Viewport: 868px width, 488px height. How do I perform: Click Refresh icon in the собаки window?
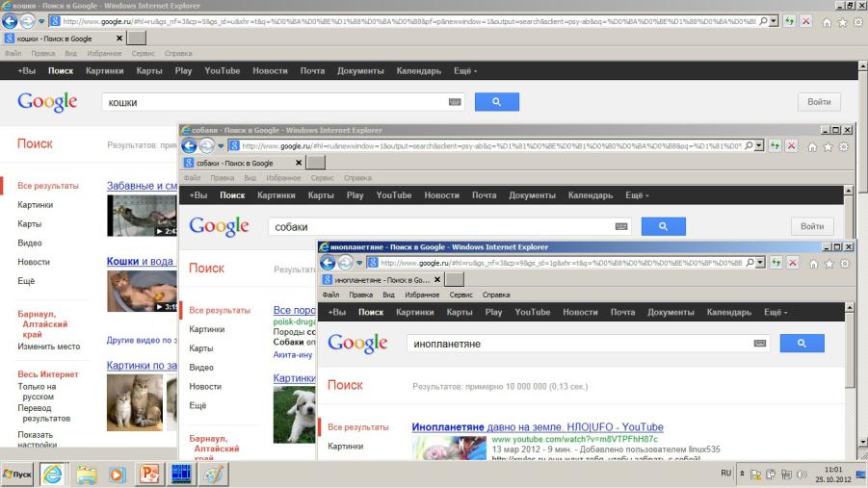tap(775, 145)
